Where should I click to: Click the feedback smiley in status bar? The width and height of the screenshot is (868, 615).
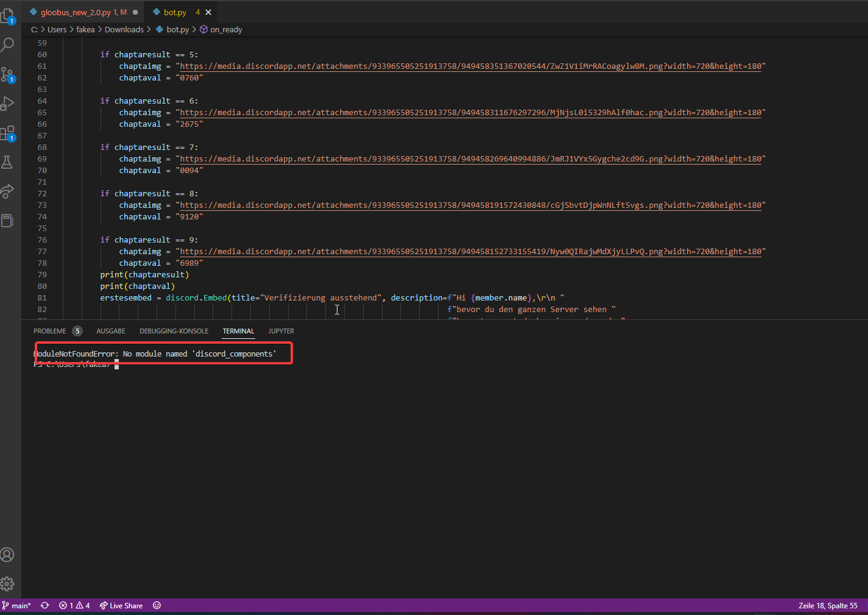click(x=157, y=605)
